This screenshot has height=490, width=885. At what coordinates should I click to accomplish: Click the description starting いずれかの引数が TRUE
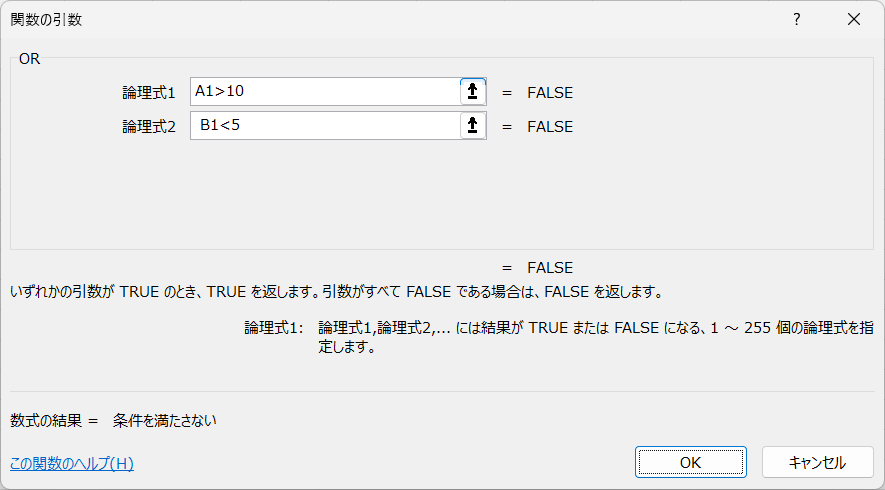pyautogui.click(x=336, y=292)
